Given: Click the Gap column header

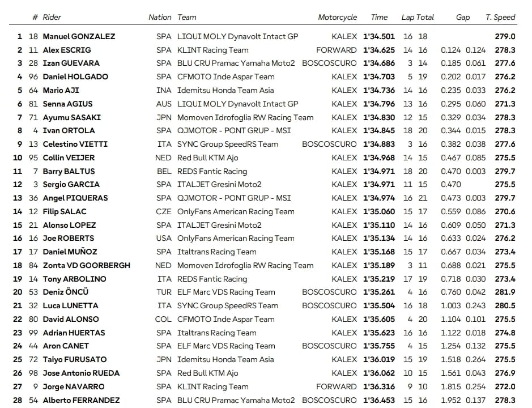Looking at the screenshot, I should tap(462, 17).
